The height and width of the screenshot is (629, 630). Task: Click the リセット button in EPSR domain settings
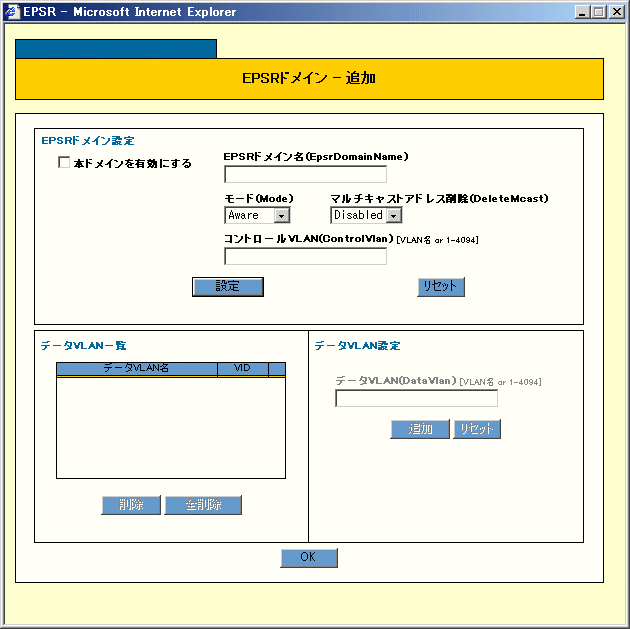[x=441, y=287]
